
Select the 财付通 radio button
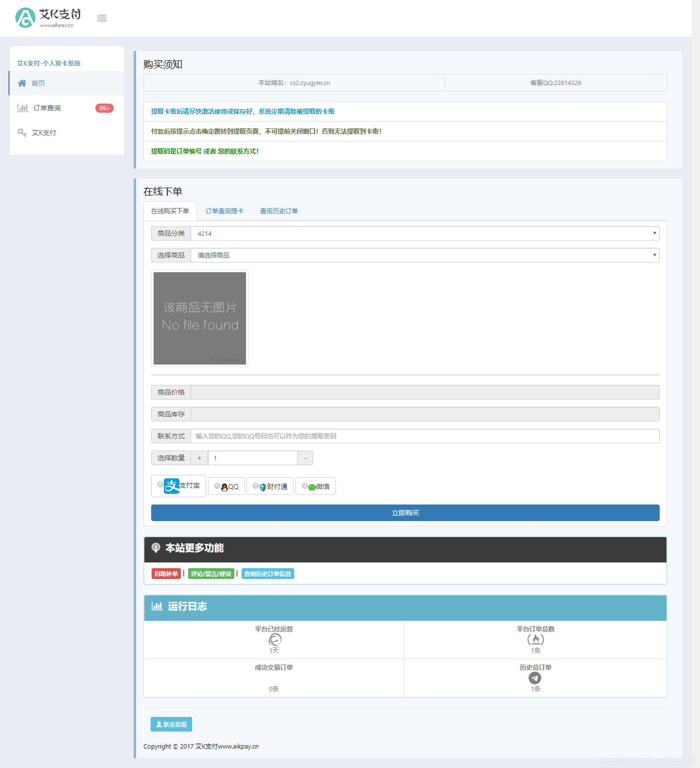tap(256, 486)
